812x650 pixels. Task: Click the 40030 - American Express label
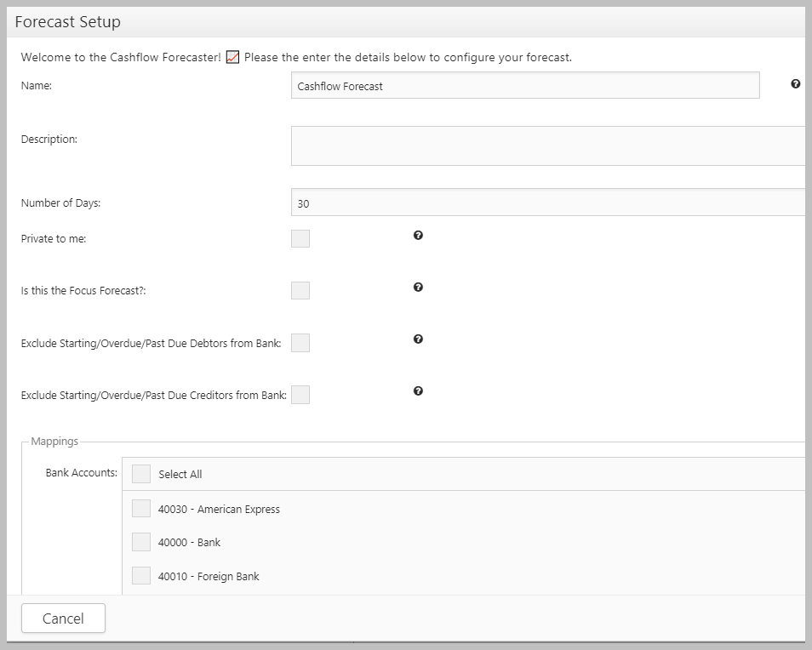pos(219,510)
